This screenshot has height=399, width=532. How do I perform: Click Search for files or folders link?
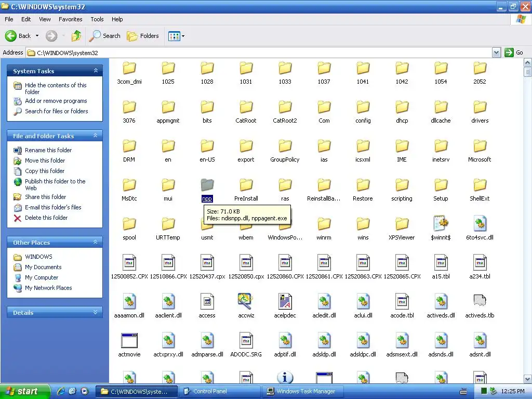[x=56, y=111]
